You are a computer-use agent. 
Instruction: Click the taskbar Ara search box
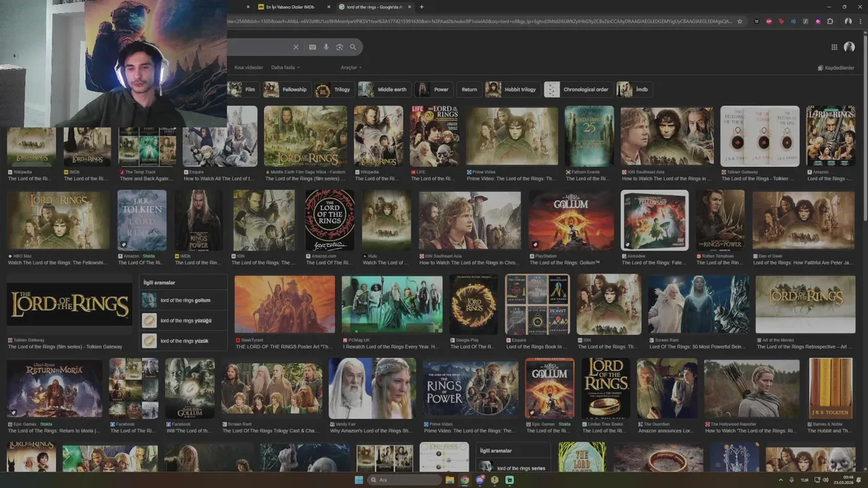[x=404, y=480]
